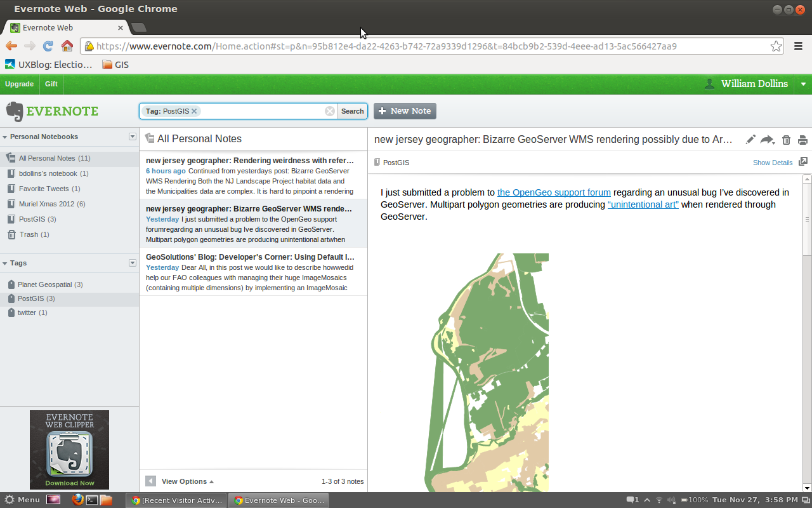This screenshot has height=508, width=812.
Task: Open Favorite Tweets notebook
Action: (x=69, y=189)
